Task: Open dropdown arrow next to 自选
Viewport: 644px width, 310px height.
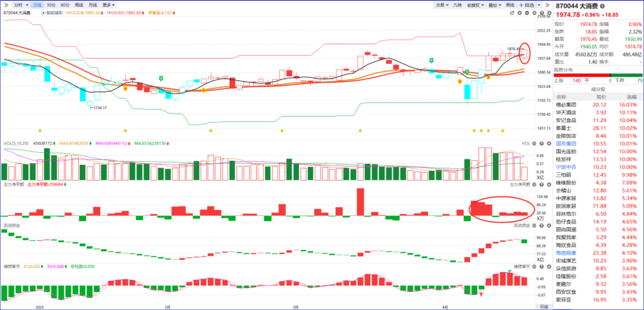Action: coord(539,5)
